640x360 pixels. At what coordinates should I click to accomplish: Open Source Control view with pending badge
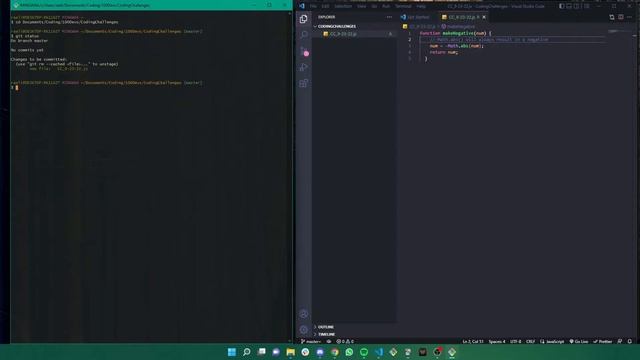(x=304, y=51)
